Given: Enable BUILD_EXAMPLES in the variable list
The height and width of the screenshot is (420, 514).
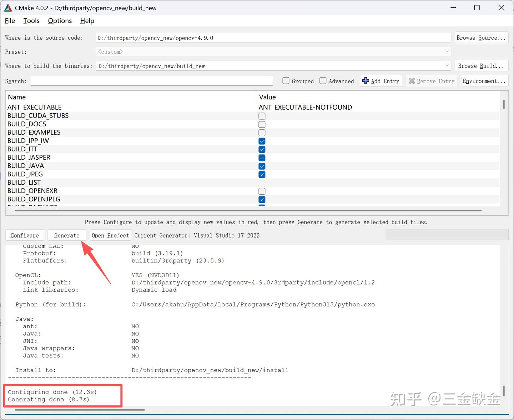Looking at the screenshot, I should (x=262, y=132).
